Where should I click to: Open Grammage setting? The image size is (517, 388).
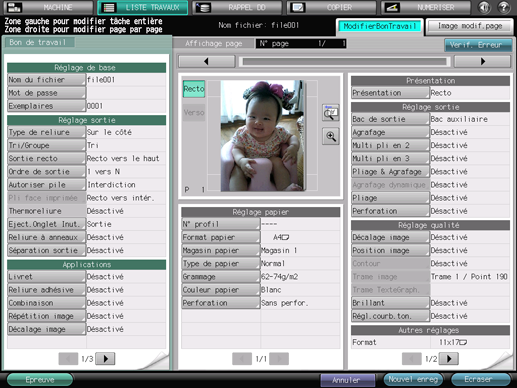(x=220, y=277)
